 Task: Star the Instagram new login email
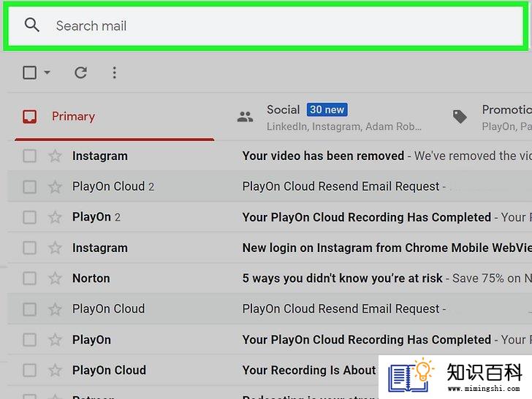click(55, 248)
